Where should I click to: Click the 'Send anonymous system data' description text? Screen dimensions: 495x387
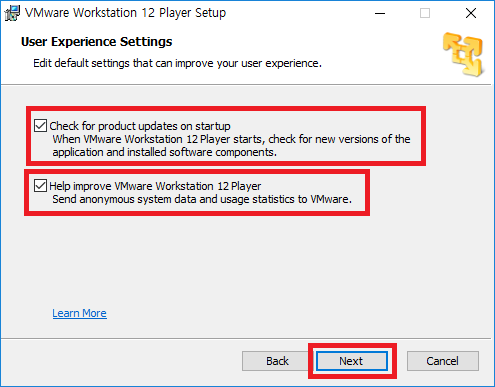[202, 199]
